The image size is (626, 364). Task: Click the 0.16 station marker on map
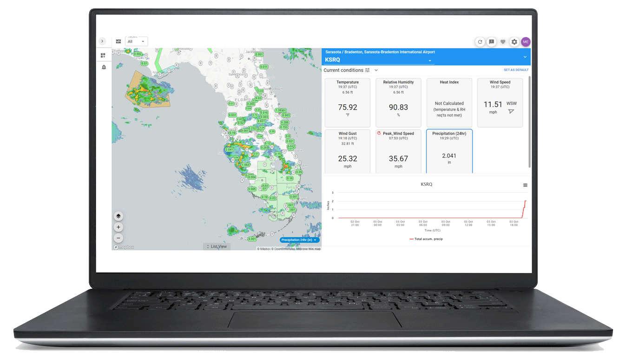pyautogui.click(x=290, y=178)
